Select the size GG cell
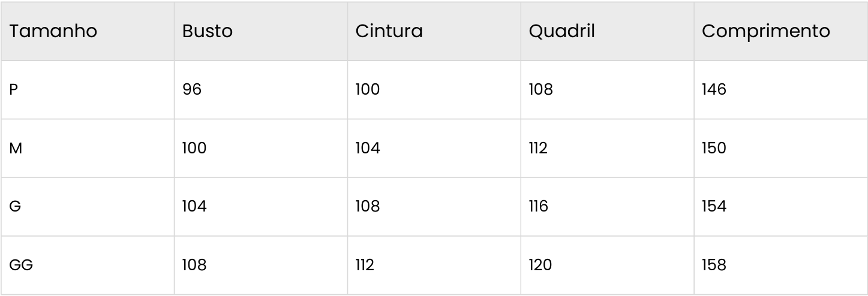Viewport: 868px width, 296px height. (x=21, y=265)
